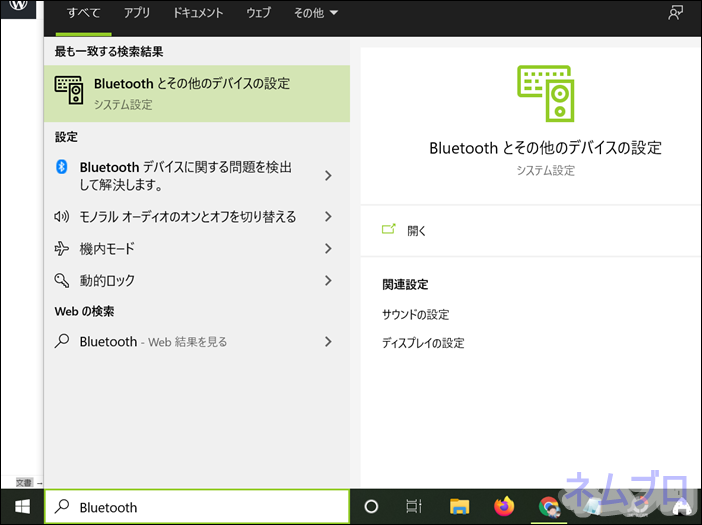Switch to the ドキュメント search tab
The image size is (702, 525).
point(198,14)
